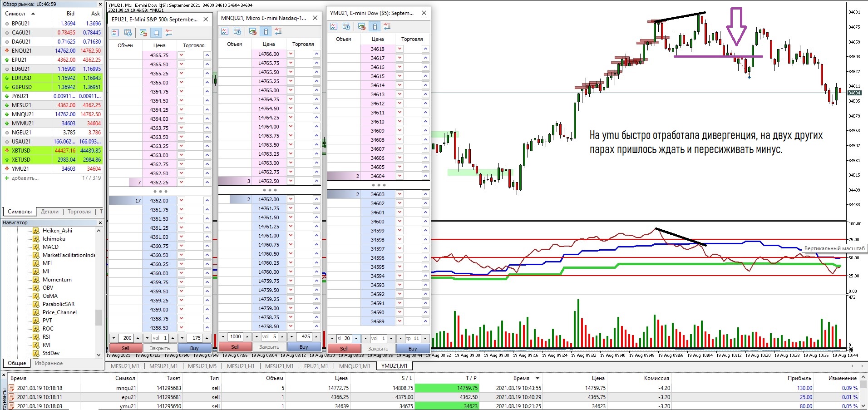Click Buy in the MNQU21 depth window
Screen dimensions: 868x410
click(304, 347)
